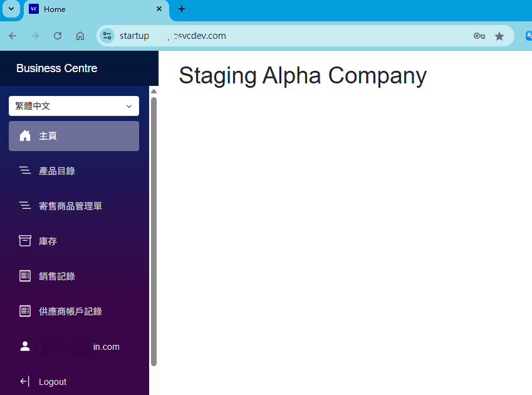Bookmark this page with the star icon
Image resolution: width=532 pixels, height=395 pixels.
coord(499,36)
